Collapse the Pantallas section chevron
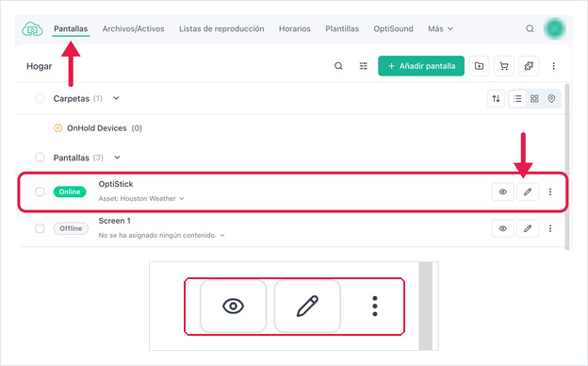The image size is (588, 366). tap(117, 158)
